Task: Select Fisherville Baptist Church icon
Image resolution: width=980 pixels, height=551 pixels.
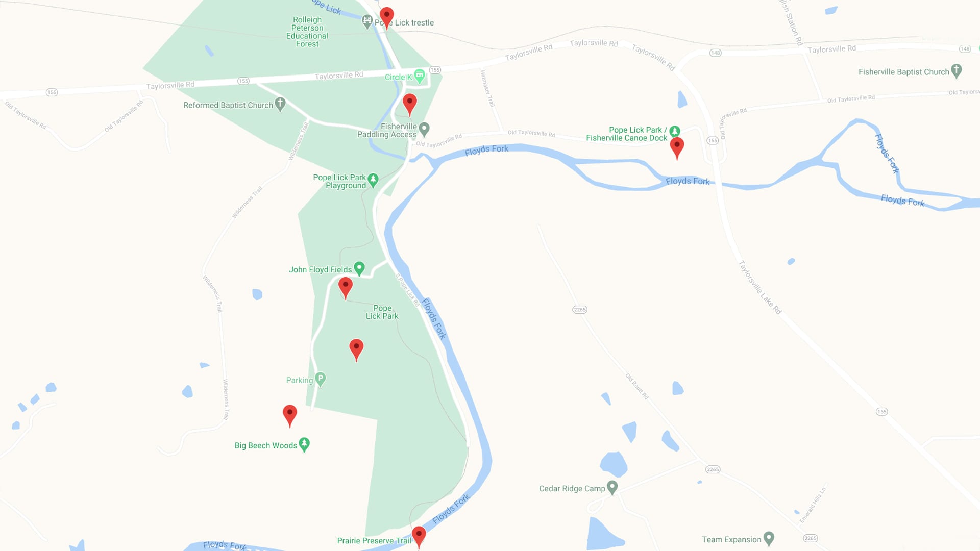Action: pyautogui.click(x=957, y=71)
